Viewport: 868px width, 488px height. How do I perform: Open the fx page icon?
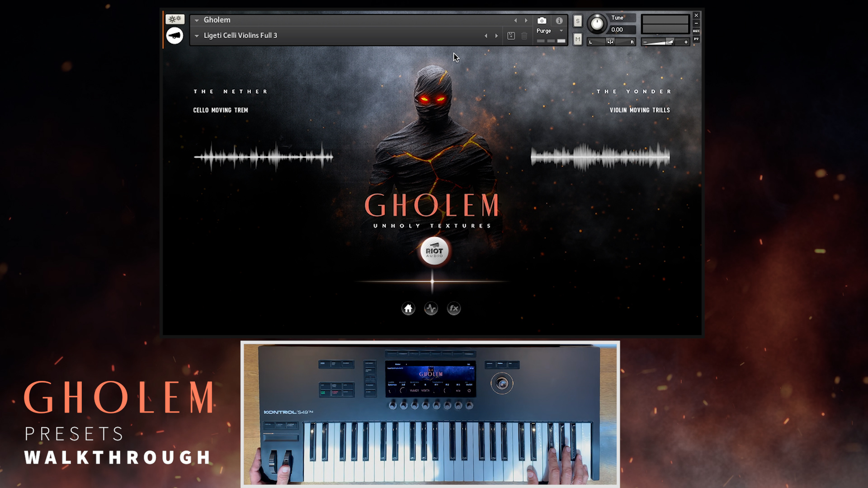pyautogui.click(x=454, y=309)
